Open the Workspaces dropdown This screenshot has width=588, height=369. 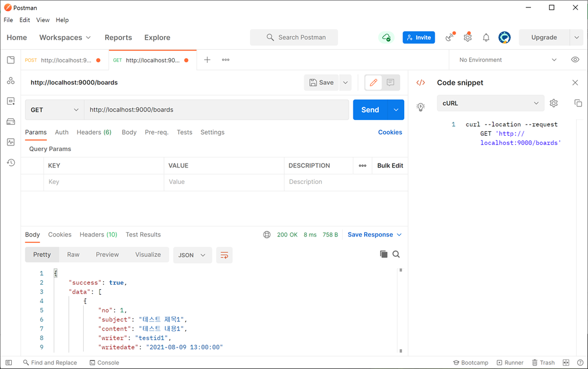65,37
